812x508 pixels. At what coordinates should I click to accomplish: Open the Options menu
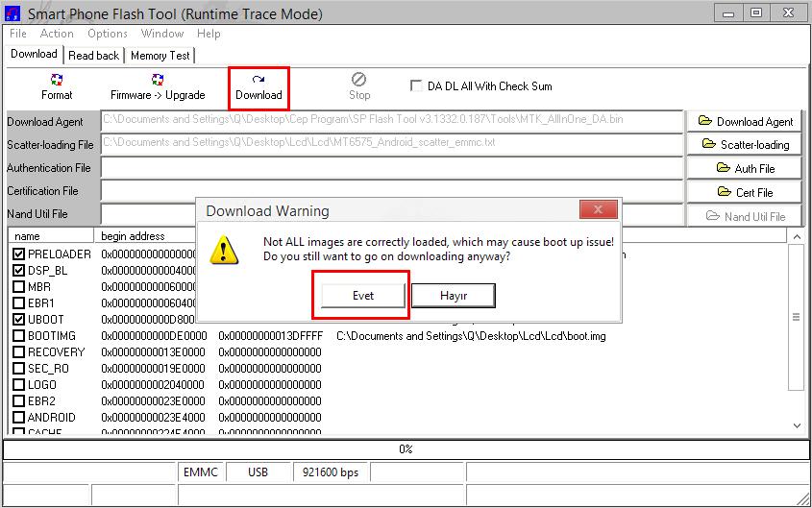click(x=107, y=33)
